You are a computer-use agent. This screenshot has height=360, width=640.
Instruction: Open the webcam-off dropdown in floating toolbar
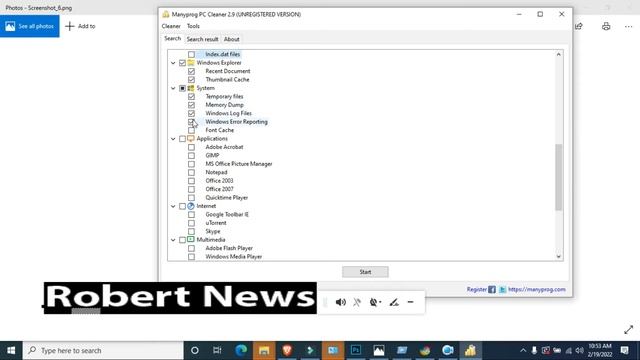pos(375,302)
